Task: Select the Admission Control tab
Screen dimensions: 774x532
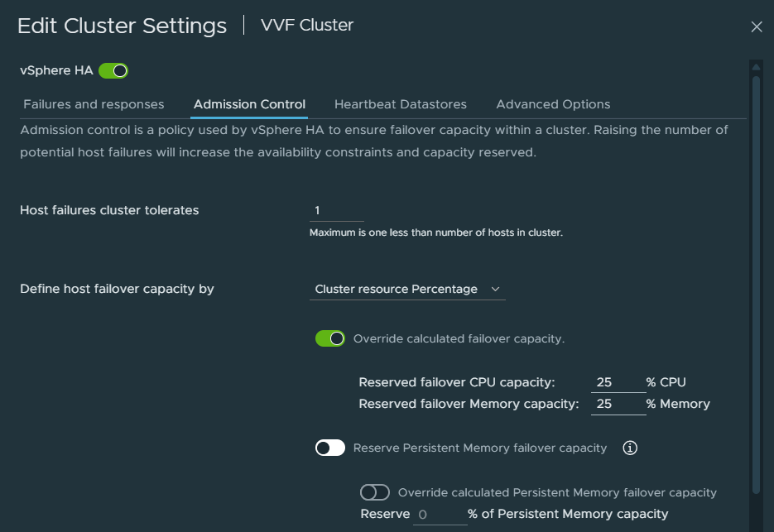Action: pyautogui.click(x=249, y=104)
